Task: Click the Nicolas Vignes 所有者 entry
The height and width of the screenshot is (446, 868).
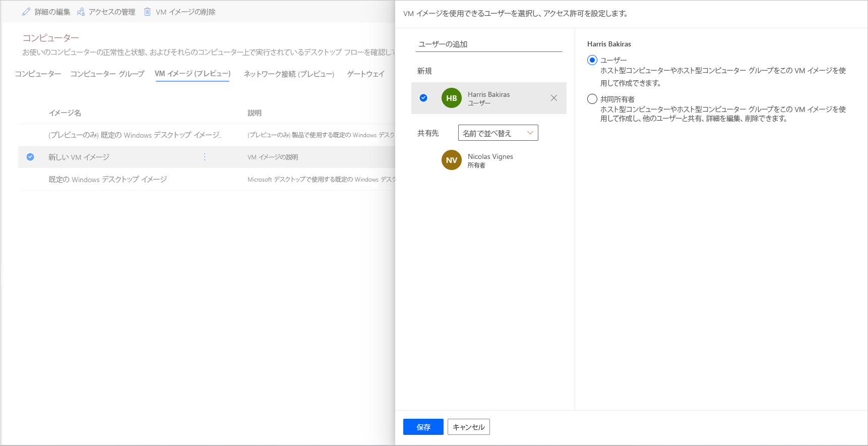Action: point(489,160)
